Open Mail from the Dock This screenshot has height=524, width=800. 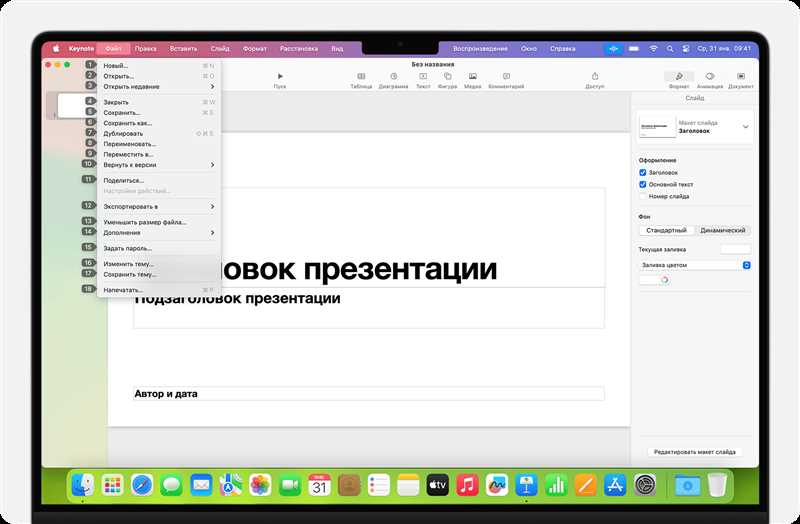click(x=201, y=485)
